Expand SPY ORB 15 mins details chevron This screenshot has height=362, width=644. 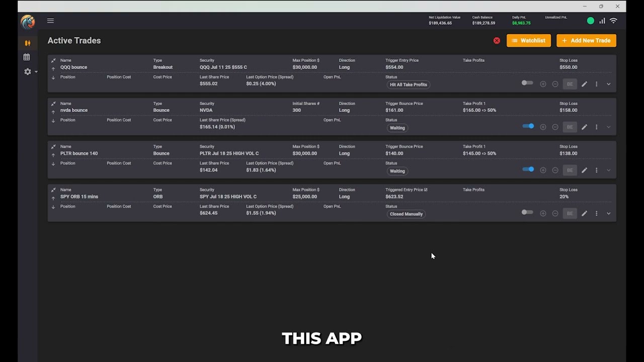608,214
